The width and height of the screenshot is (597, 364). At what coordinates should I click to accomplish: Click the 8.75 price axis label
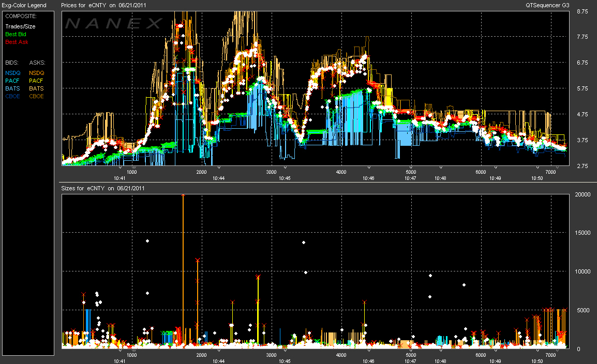(x=582, y=11)
